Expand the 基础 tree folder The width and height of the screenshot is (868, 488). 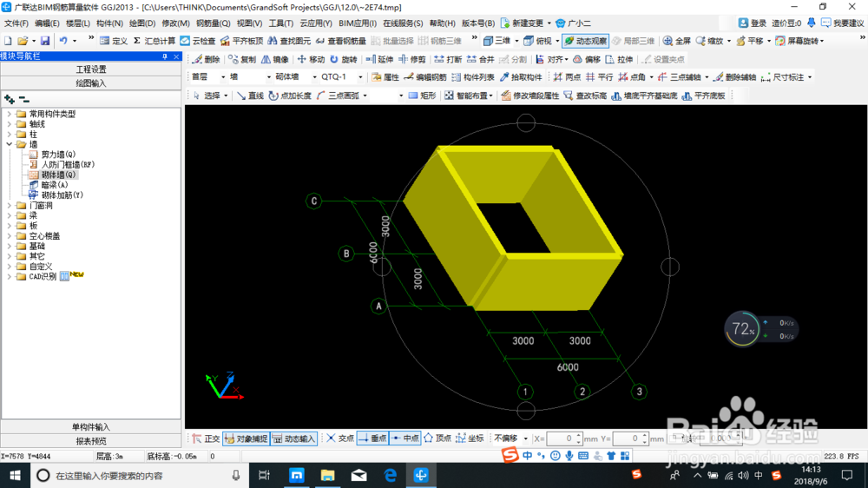[x=10, y=247]
